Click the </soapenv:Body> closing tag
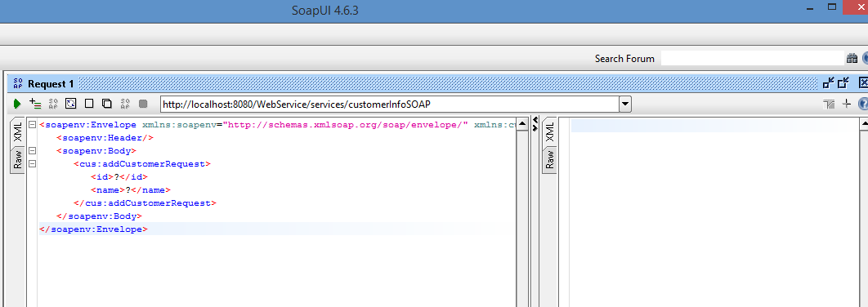 (x=99, y=216)
